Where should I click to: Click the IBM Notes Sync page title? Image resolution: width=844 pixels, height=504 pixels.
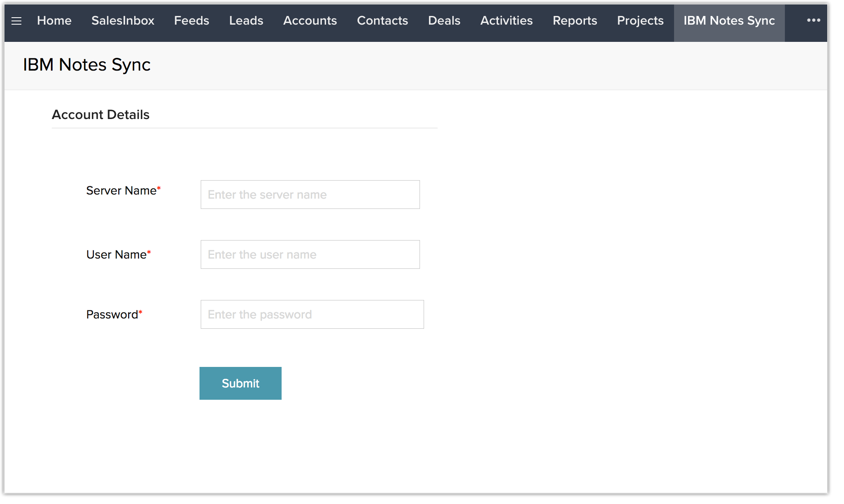click(87, 65)
